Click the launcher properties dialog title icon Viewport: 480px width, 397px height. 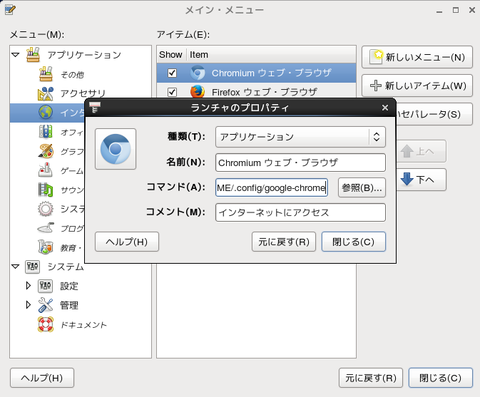pos(95,107)
